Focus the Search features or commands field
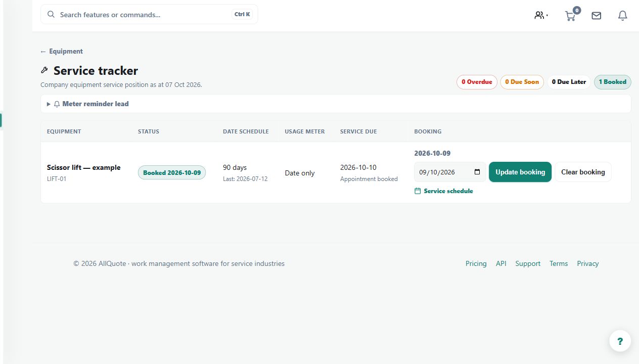Viewport: 639px width, 364px height. 149,15
